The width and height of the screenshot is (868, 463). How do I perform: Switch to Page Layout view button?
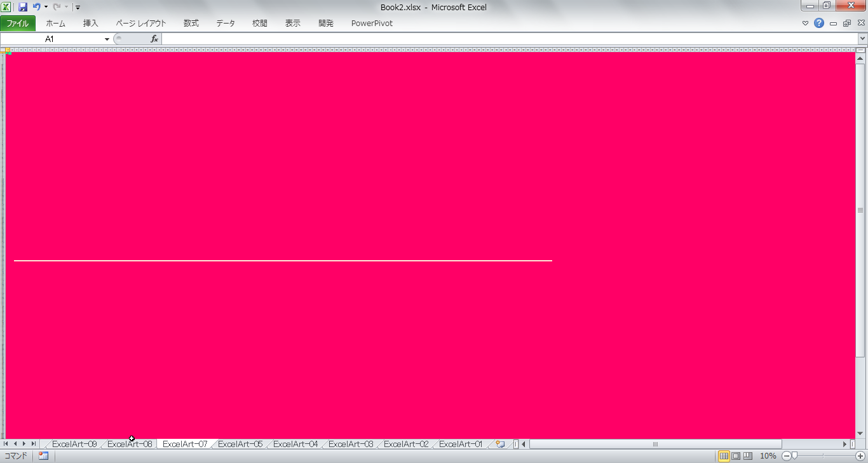[736, 456]
